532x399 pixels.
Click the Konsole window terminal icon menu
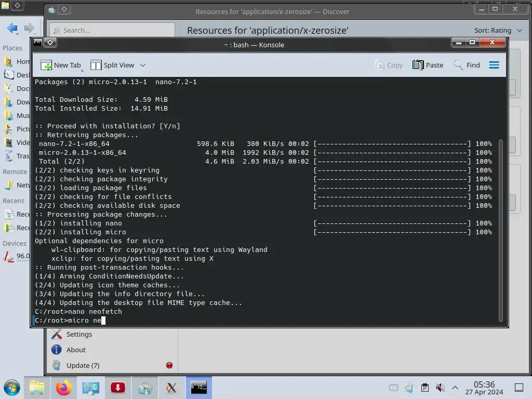pos(37,43)
